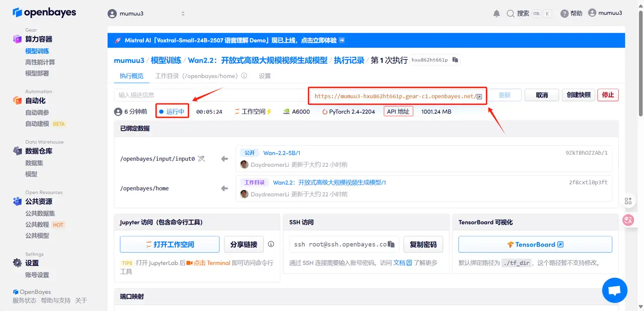Open the help question mark icon

(565, 14)
